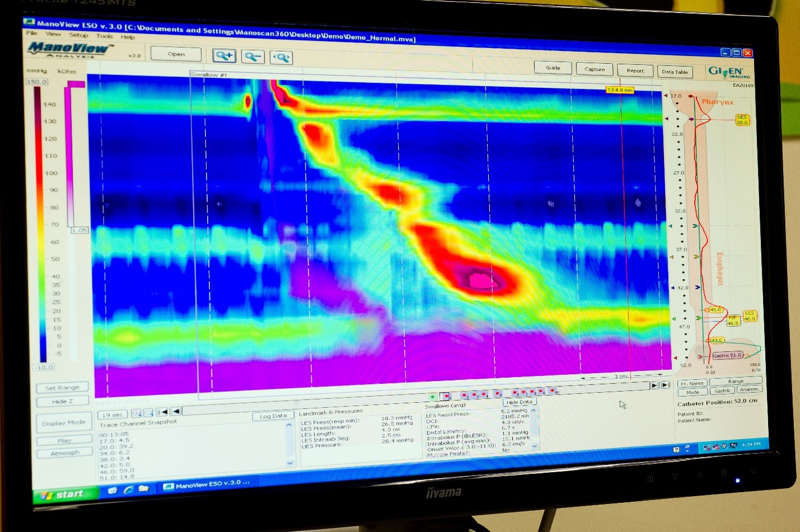Step forward with the dotted play arrow
Screen dimensions: 800x532
(x=654, y=385)
